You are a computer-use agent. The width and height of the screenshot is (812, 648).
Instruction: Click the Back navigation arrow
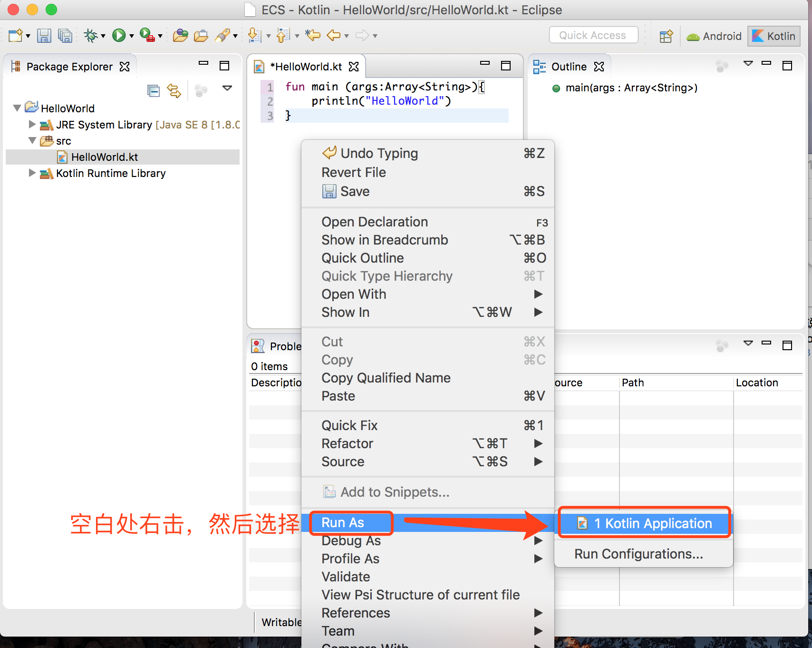coord(333,36)
